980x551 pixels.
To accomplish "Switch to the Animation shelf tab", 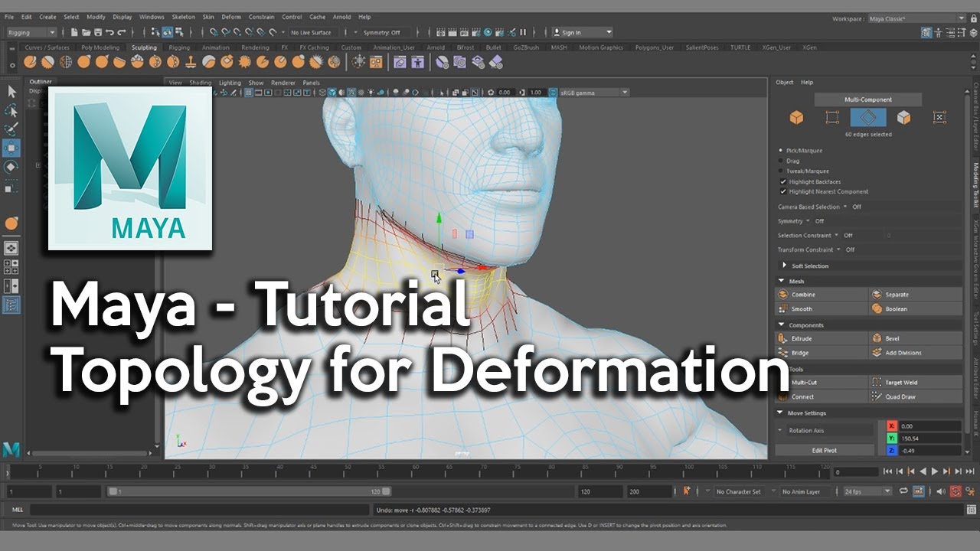I will (215, 47).
